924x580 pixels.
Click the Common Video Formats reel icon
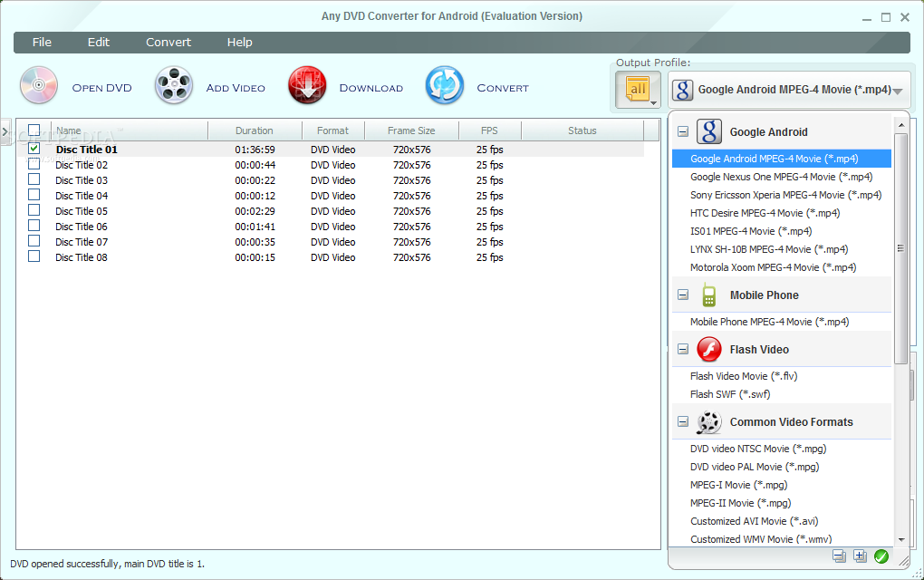coord(709,422)
